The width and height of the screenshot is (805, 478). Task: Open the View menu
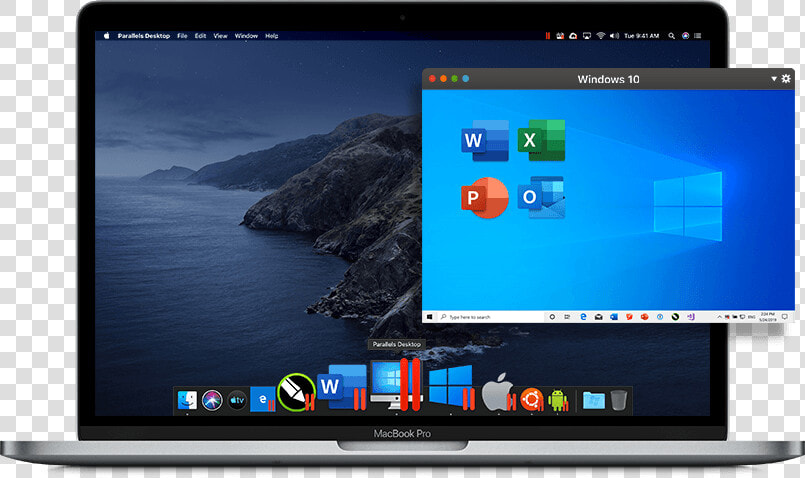tap(220, 36)
